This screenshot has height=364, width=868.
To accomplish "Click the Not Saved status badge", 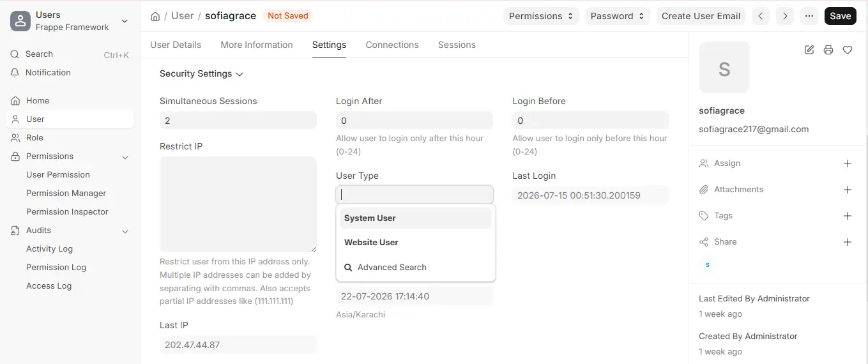I will 288,16.
